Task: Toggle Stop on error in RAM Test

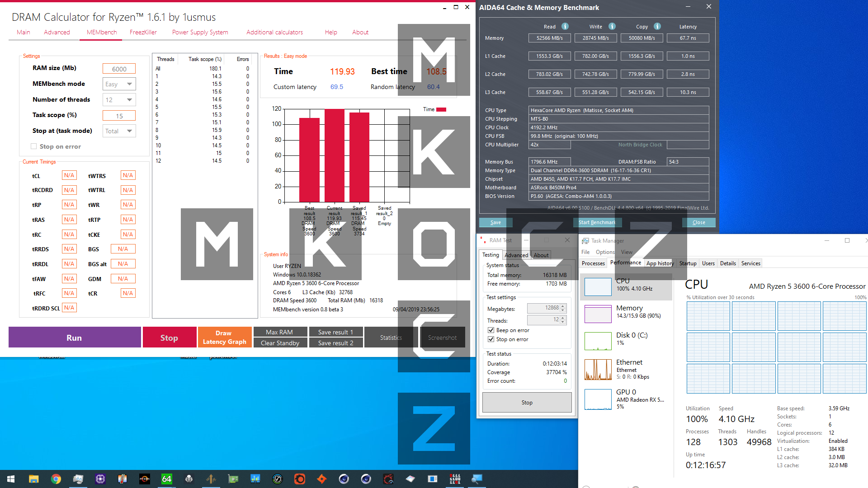Action: click(x=491, y=339)
